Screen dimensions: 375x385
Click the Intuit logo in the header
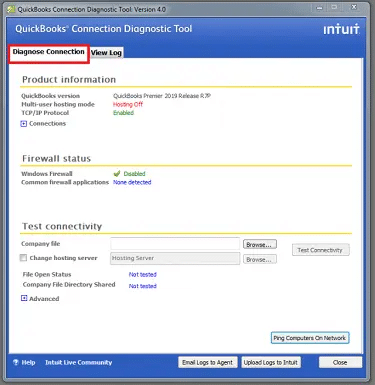coord(341,29)
